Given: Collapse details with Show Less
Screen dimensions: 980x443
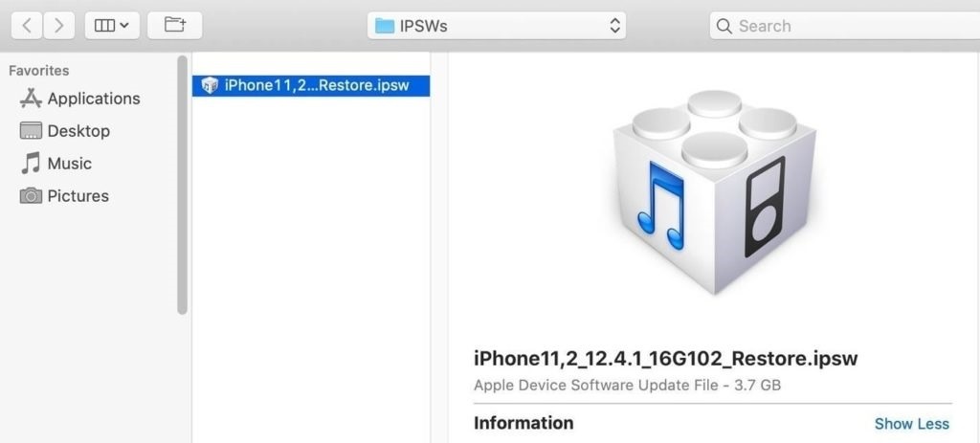Looking at the screenshot, I should (912, 424).
